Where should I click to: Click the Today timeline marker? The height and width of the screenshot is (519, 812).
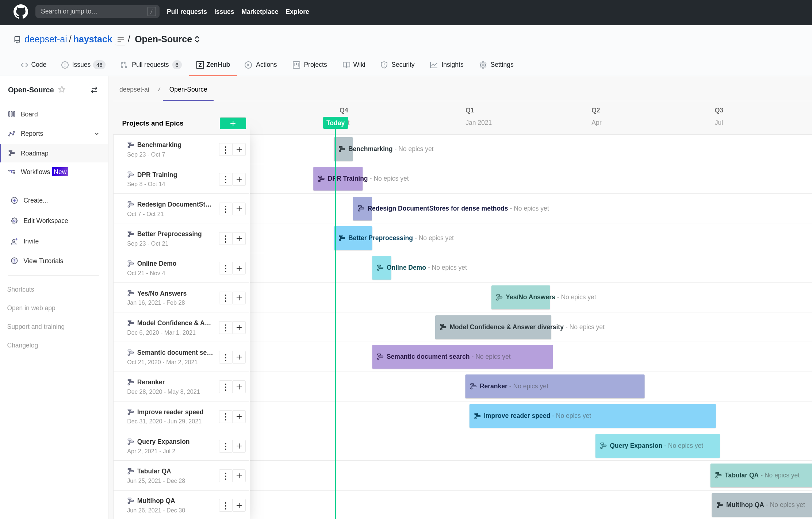335,123
